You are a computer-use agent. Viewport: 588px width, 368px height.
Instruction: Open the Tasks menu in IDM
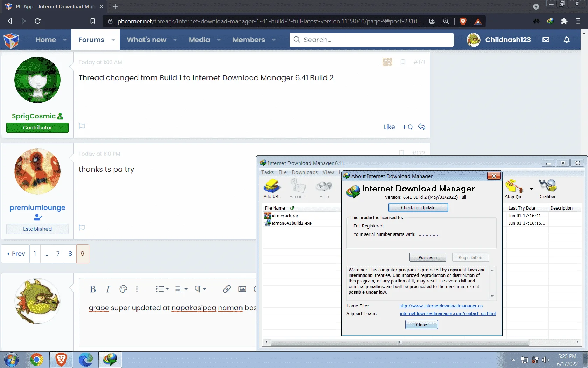pyautogui.click(x=267, y=172)
